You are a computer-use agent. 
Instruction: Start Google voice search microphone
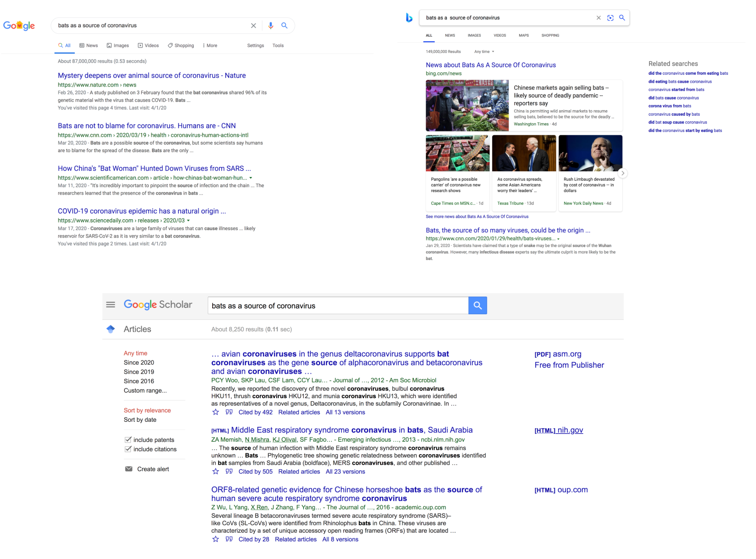tap(271, 25)
